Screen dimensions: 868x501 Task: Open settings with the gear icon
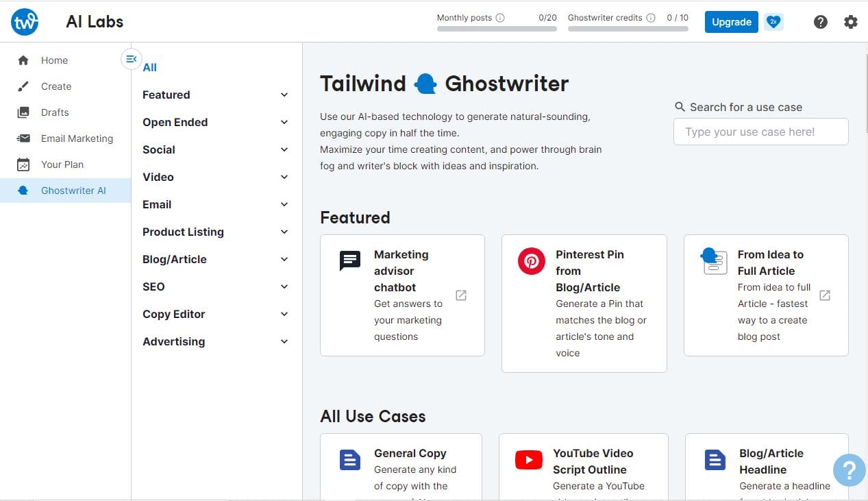pos(850,22)
